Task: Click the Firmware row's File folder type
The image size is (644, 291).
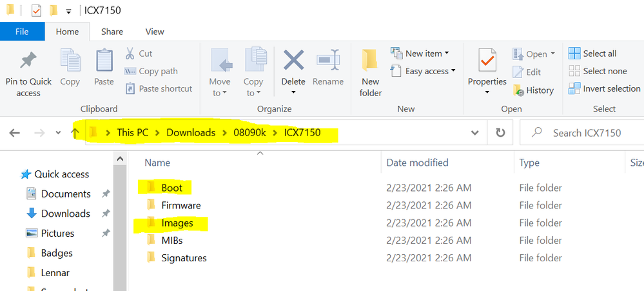Action: 540,205
